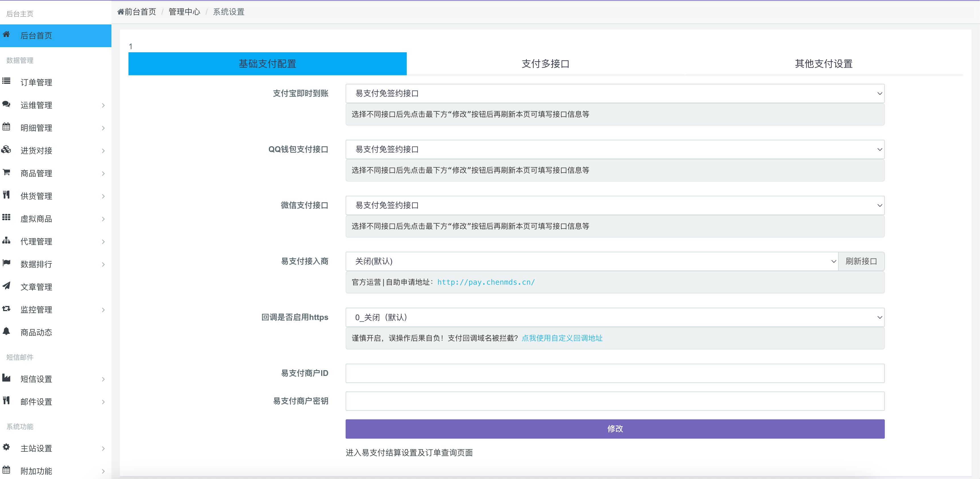Click the flag icon for 数据排行
This screenshot has height=479, width=980.
(6, 263)
